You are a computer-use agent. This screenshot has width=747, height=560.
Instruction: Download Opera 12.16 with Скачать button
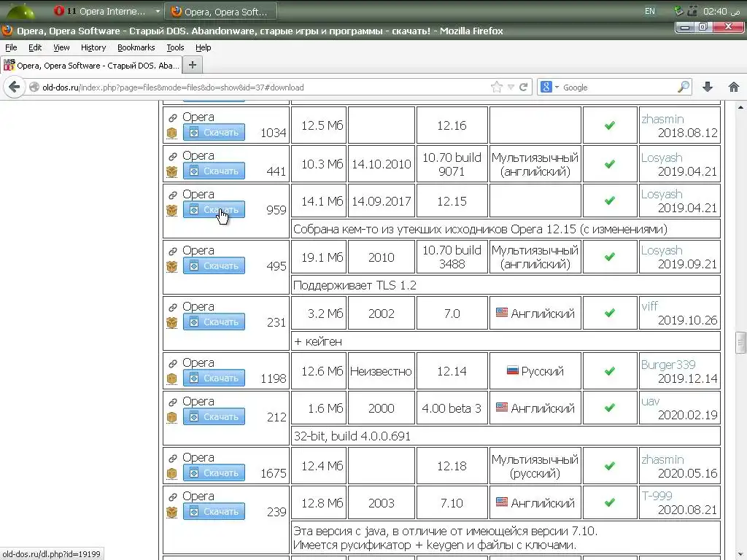[x=214, y=132]
